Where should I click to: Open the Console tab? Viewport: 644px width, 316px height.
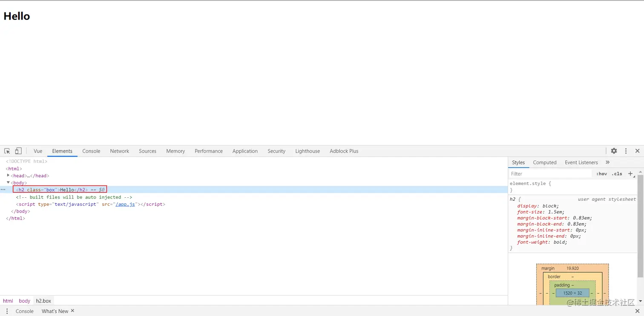(x=91, y=151)
